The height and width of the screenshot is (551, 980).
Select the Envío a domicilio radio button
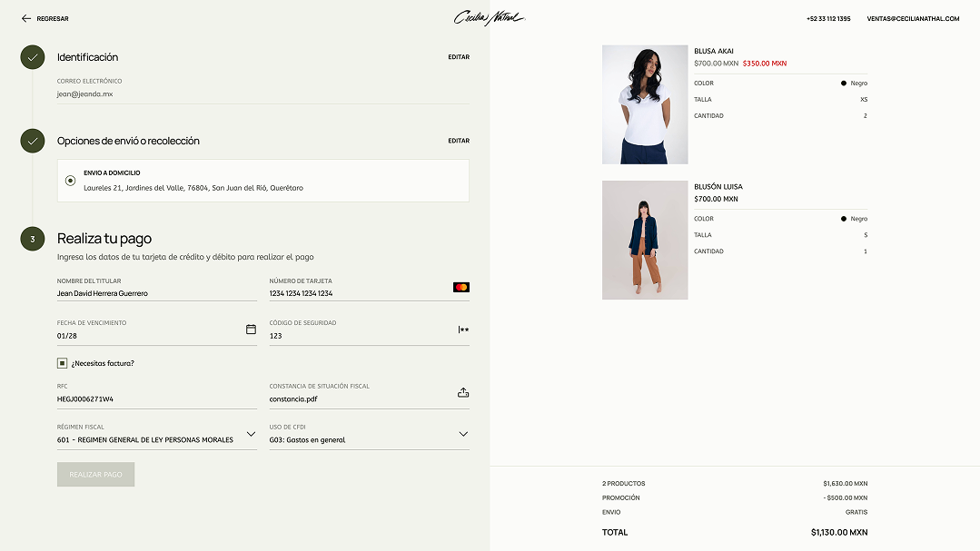[x=70, y=181]
